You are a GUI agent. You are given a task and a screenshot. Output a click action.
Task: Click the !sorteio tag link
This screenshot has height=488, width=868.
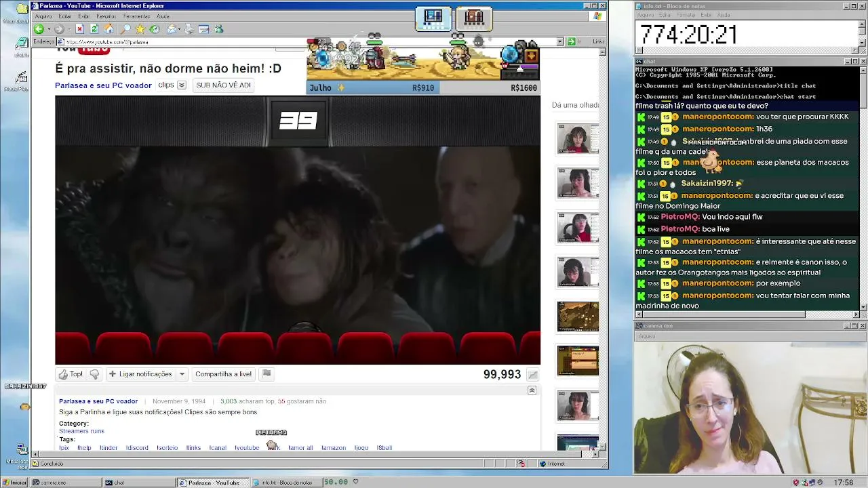coord(167,448)
